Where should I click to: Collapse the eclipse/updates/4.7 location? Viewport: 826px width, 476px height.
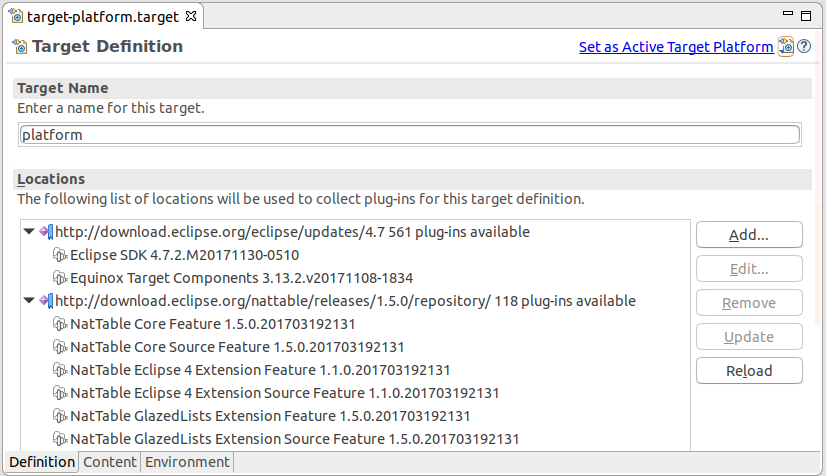(x=30, y=231)
